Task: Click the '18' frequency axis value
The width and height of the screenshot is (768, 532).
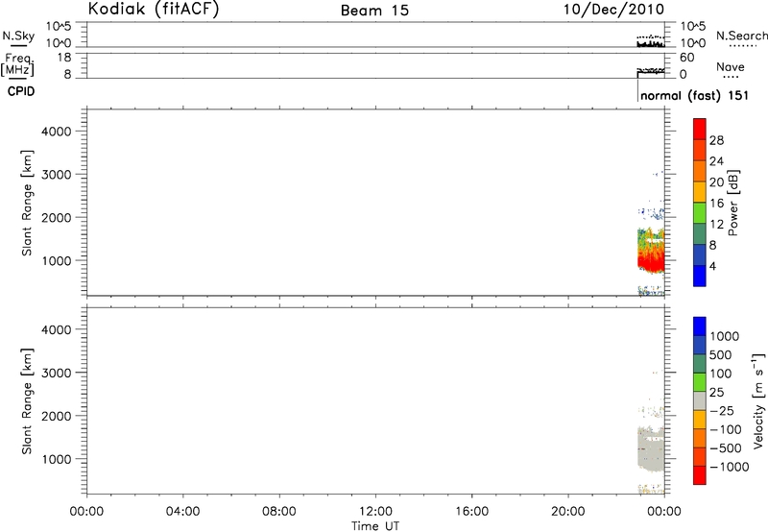Action: tap(64, 58)
